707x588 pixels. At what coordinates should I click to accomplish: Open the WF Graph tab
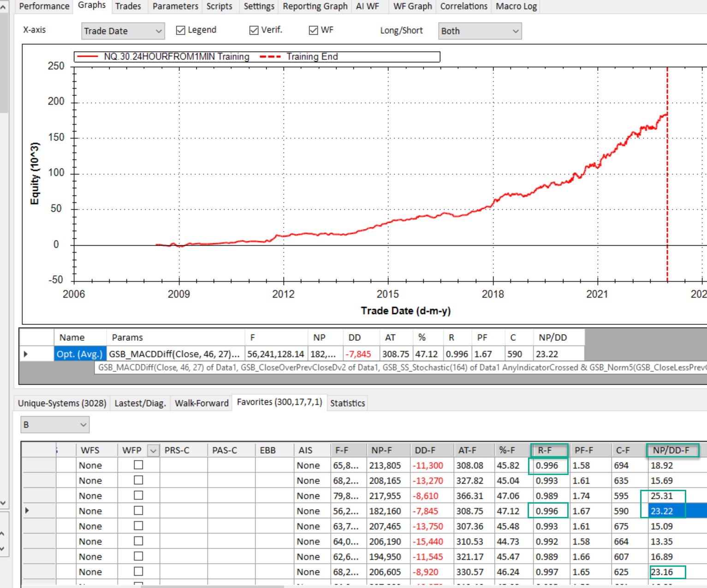point(412,6)
